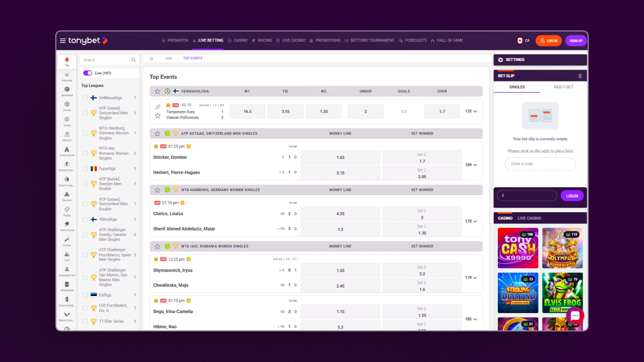Select the Singles bet slip tab
Viewport: 644px width, 362px height.
click(x=517, y=87)
